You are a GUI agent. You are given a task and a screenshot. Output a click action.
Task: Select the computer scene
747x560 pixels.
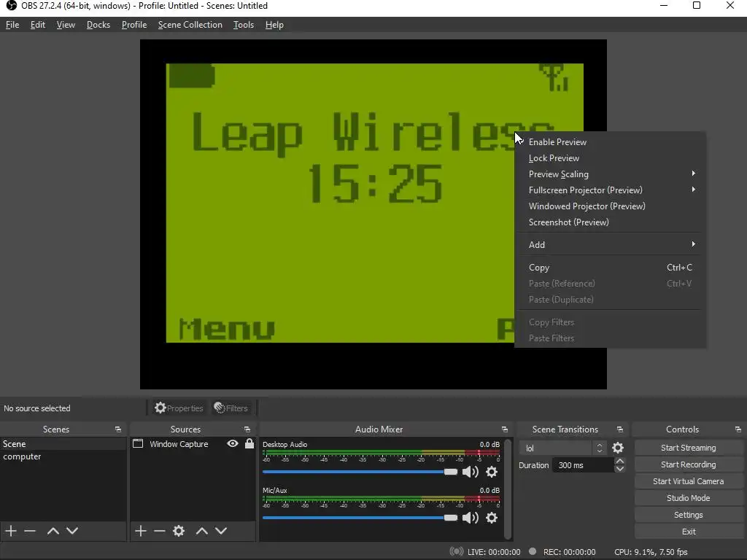pos(63,456)
